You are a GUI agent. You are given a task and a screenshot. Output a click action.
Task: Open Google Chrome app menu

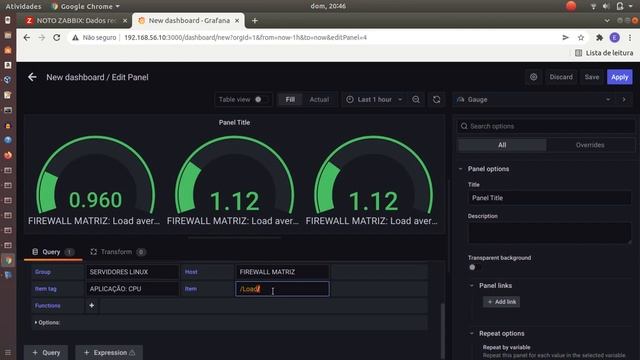point(86,6)
